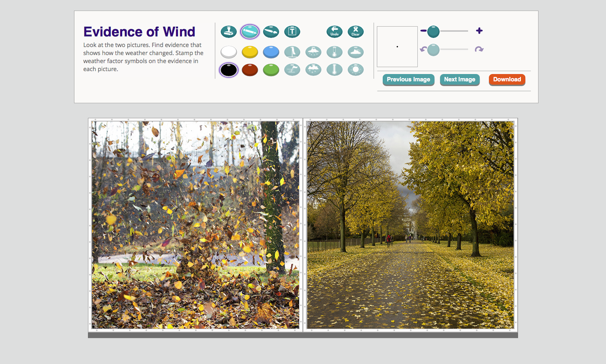Click the orange Download button
The image size is (606, 364).
click(507, 79)
